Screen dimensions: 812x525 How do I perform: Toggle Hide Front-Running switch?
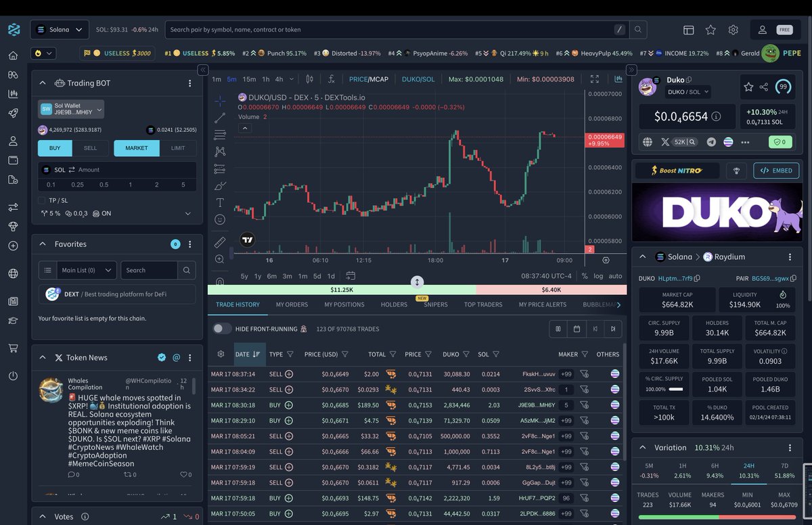coord(222,329)
